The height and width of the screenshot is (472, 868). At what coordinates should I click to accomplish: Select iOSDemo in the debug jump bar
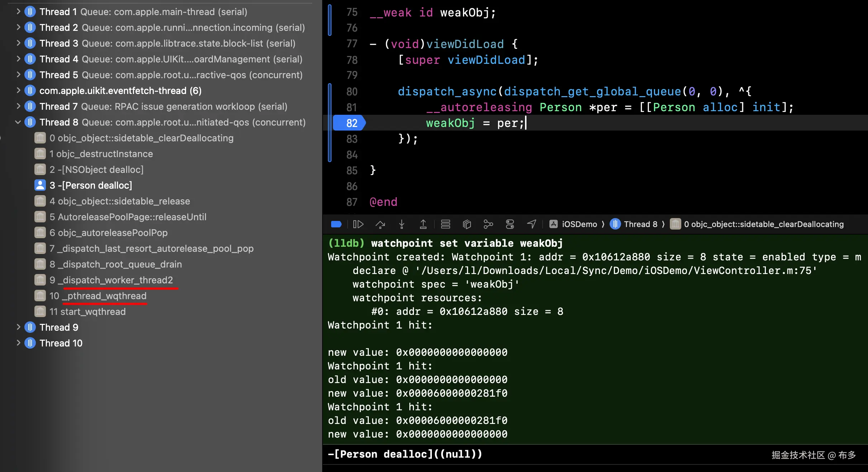[579, 224]
